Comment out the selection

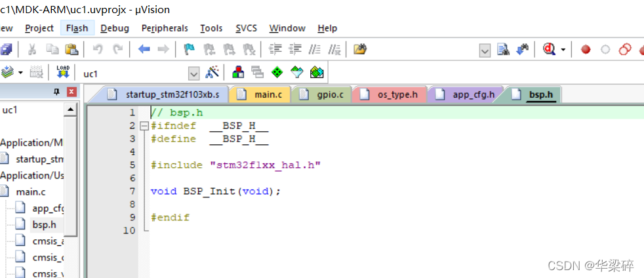click(315, 50)
